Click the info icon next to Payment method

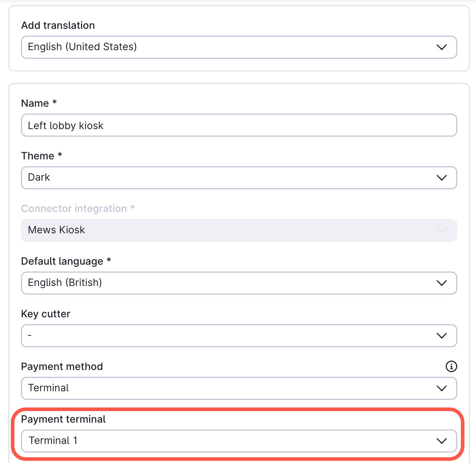pos(451,366)
